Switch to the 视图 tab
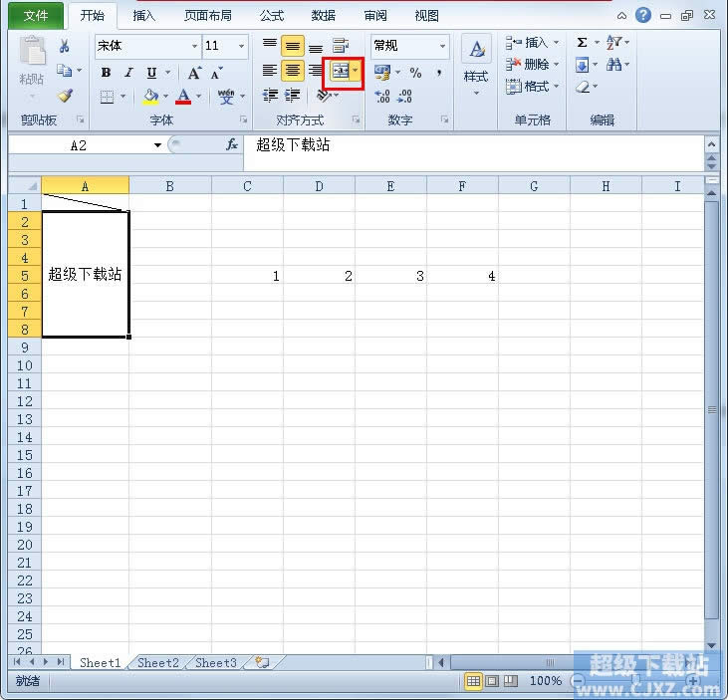Viewport: 728px width, 700px height. 426,16
